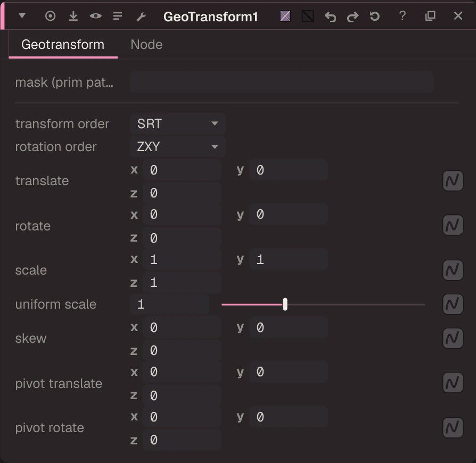476x463 pixels.
Task: Click the 'uniform scale' label
Action: pyautogui.click(x=56, y=304)
